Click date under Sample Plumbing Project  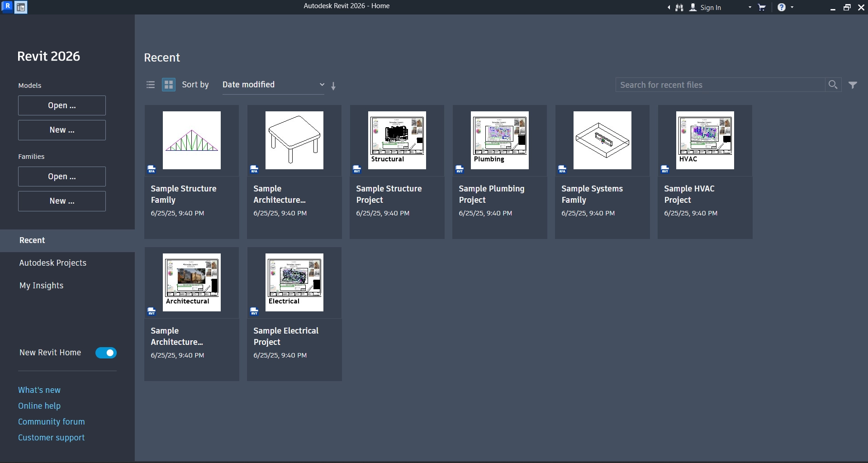point(485,213)
